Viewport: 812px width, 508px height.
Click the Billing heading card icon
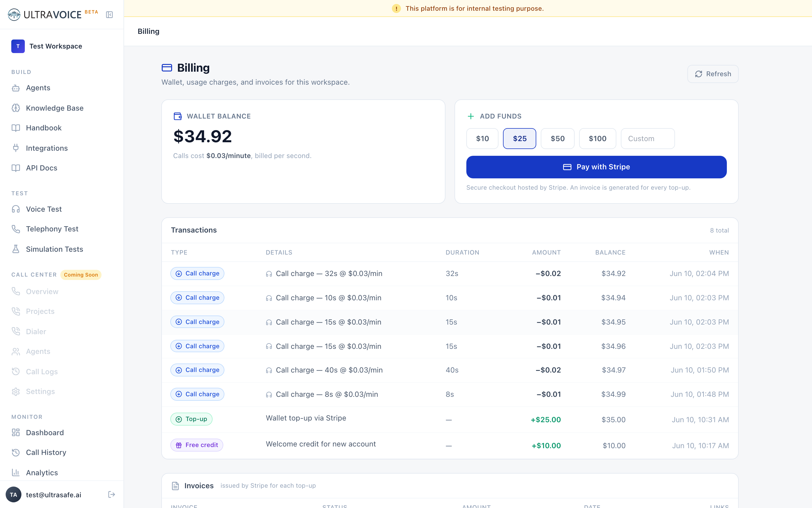click(x=167, y=68)
